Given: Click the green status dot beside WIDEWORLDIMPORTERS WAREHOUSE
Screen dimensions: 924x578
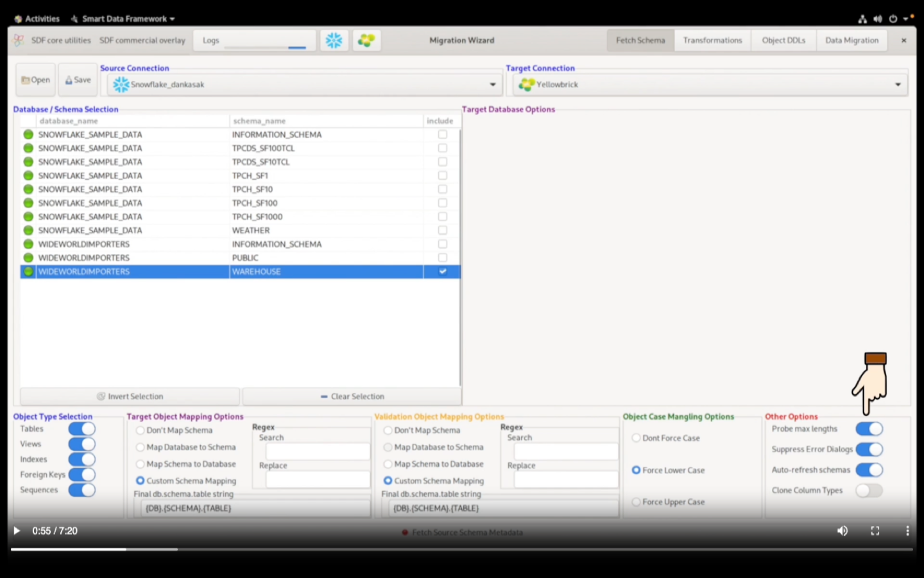Looking at the screenshot, I should point(28,271).
